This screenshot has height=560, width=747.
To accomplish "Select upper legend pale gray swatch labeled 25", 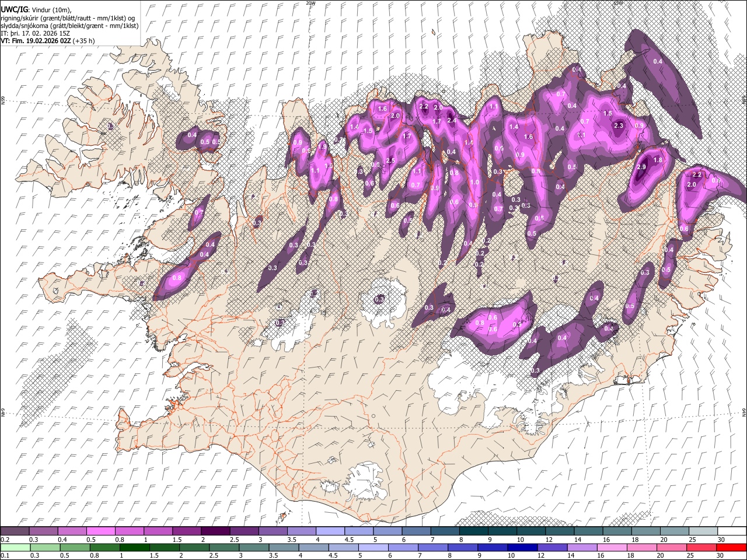I will 703,531.
